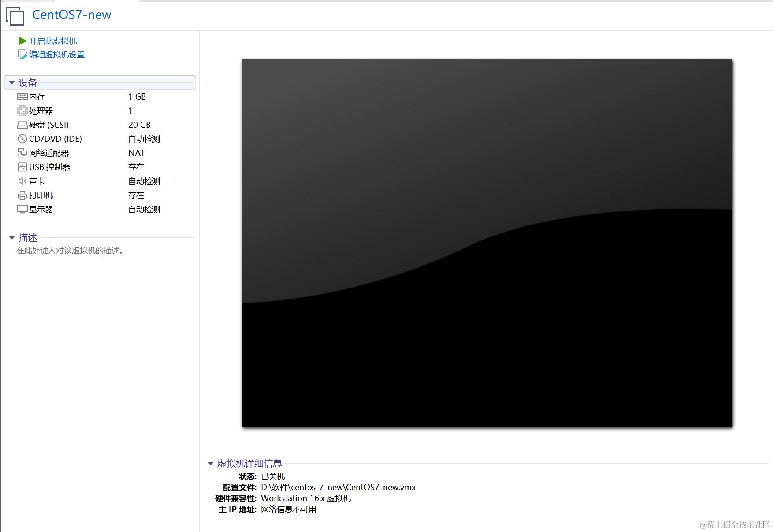Select the 处理器 processor icon
Viewport: 773px width, 532px height.
(22, 111)
